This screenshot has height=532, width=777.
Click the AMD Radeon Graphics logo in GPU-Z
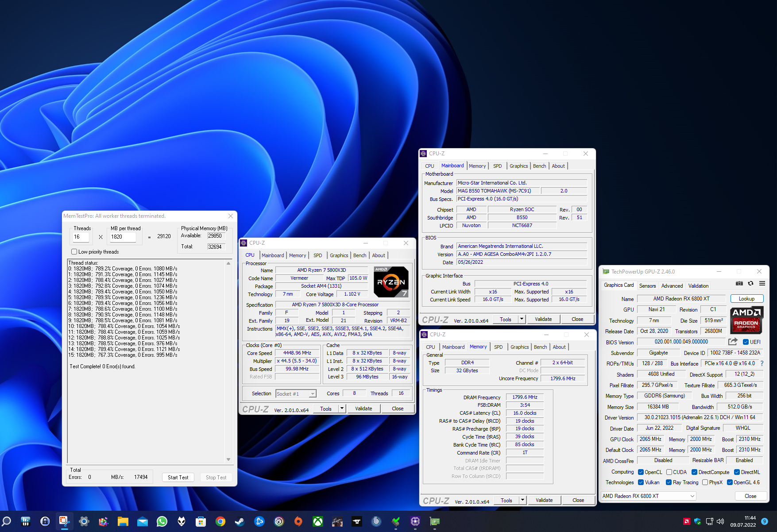pos(746,320)
